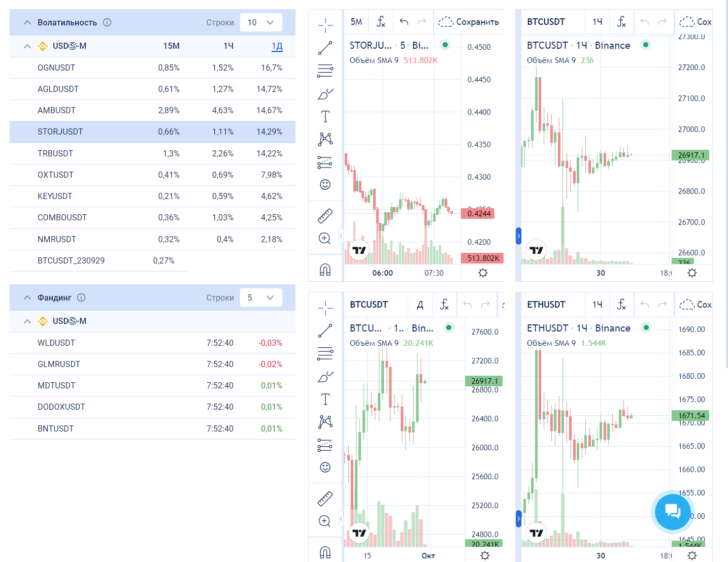
Task: Select the trend line tool in STORJUSDT chart
Action: (325, 48)
